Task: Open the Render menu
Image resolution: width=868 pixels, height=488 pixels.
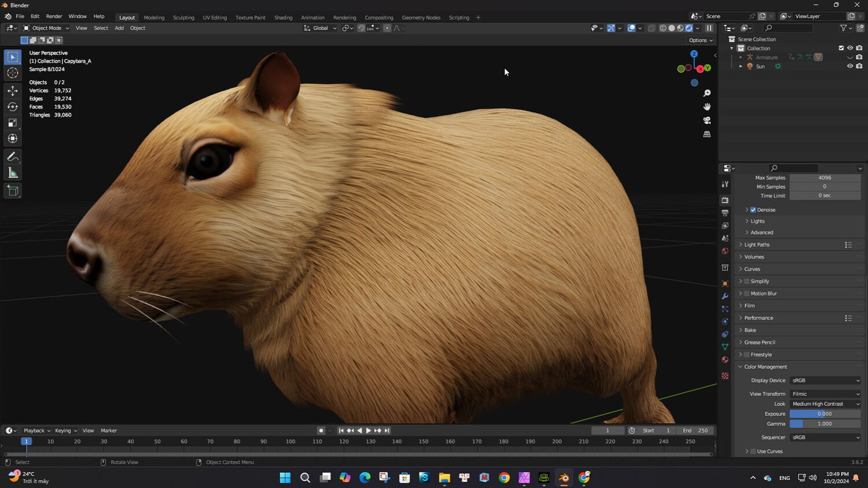Action: [x=54, y=16]
